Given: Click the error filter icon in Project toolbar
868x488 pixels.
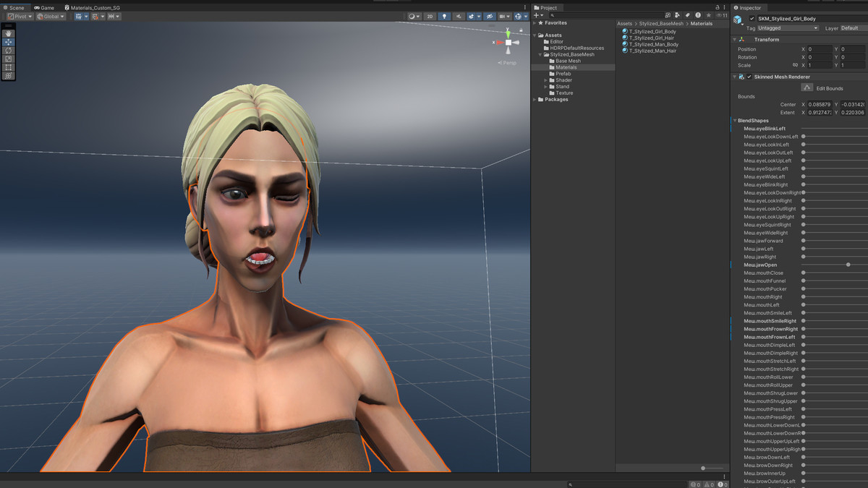Looking at the screenshot, I should tap(697, 15).
